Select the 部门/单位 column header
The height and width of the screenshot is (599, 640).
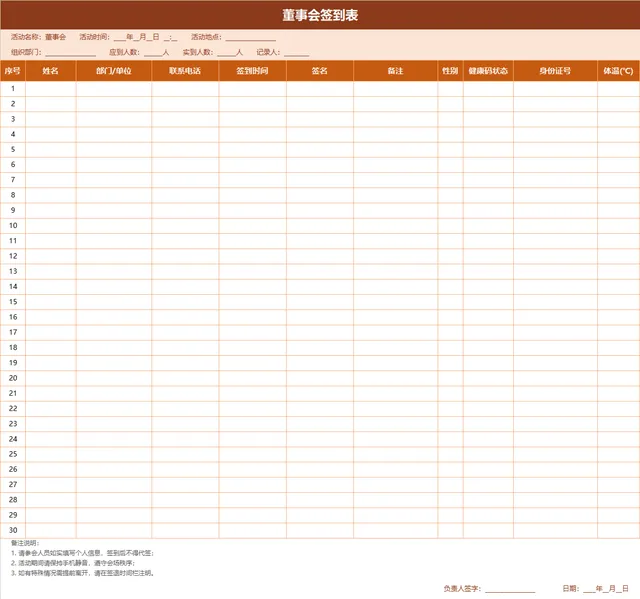pos(114,71)
